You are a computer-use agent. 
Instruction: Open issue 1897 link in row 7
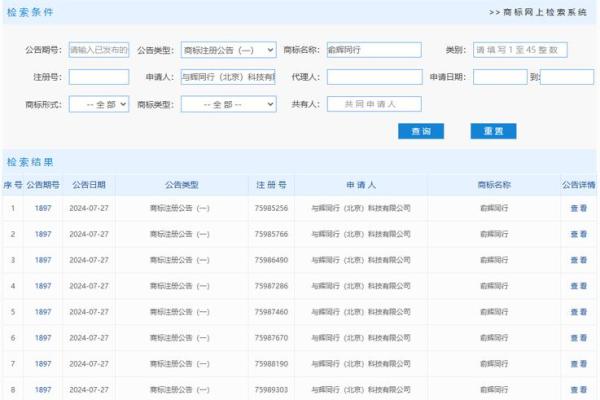(x=43, y=364)
